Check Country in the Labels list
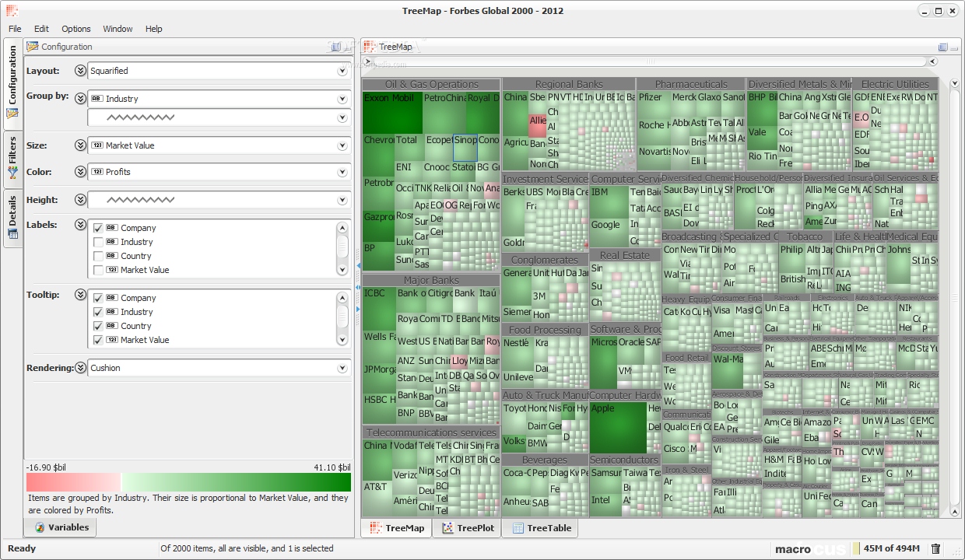The width and height of the screenshot is (965, 560). click(98, 256)
